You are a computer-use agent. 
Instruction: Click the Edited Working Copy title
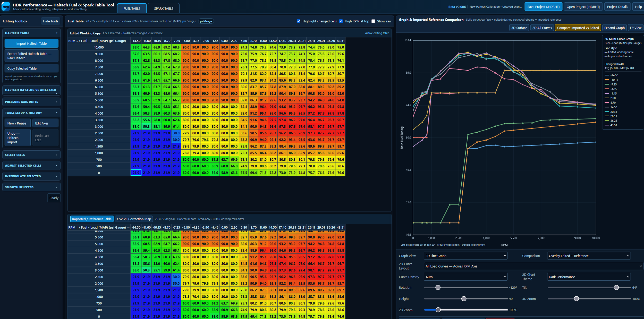tap(85, 33)
